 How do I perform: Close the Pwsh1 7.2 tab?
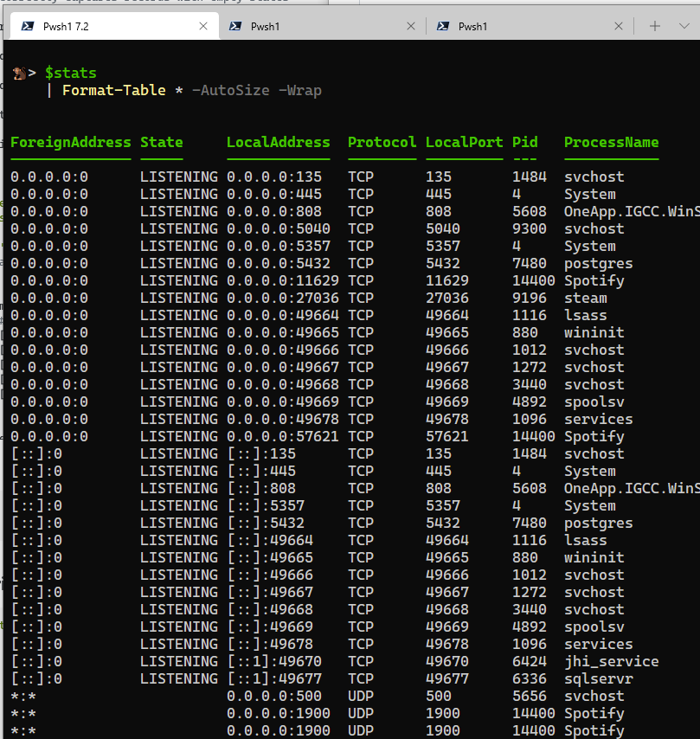pos(203,26)
